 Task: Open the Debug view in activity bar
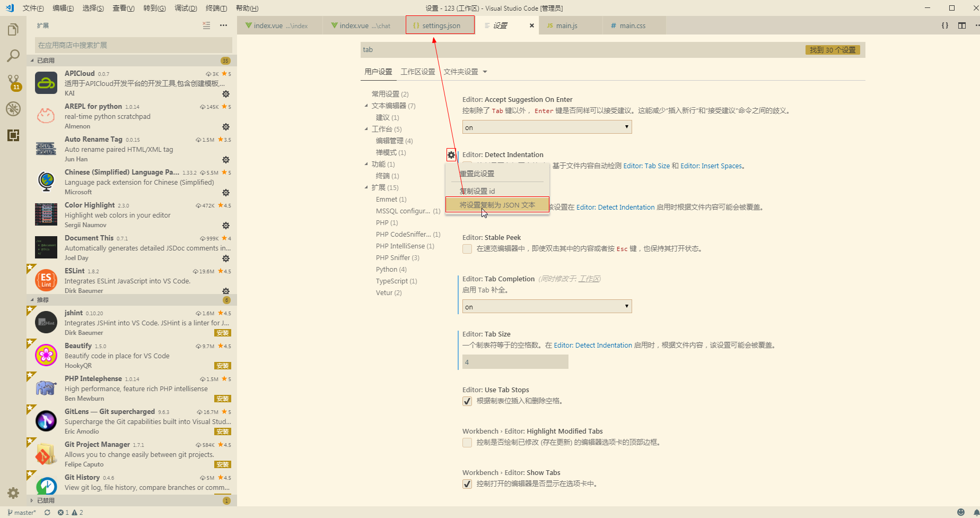click(13, 109)
